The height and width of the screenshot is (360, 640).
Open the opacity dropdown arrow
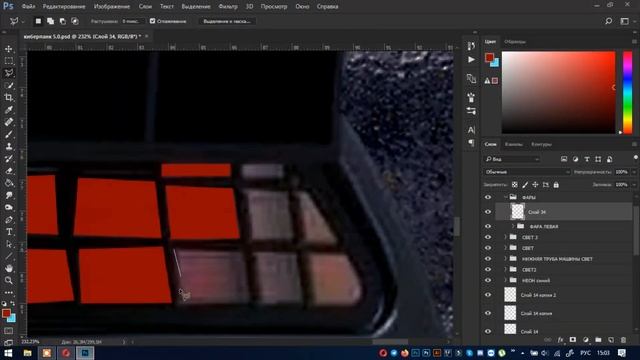pos(634,172)
